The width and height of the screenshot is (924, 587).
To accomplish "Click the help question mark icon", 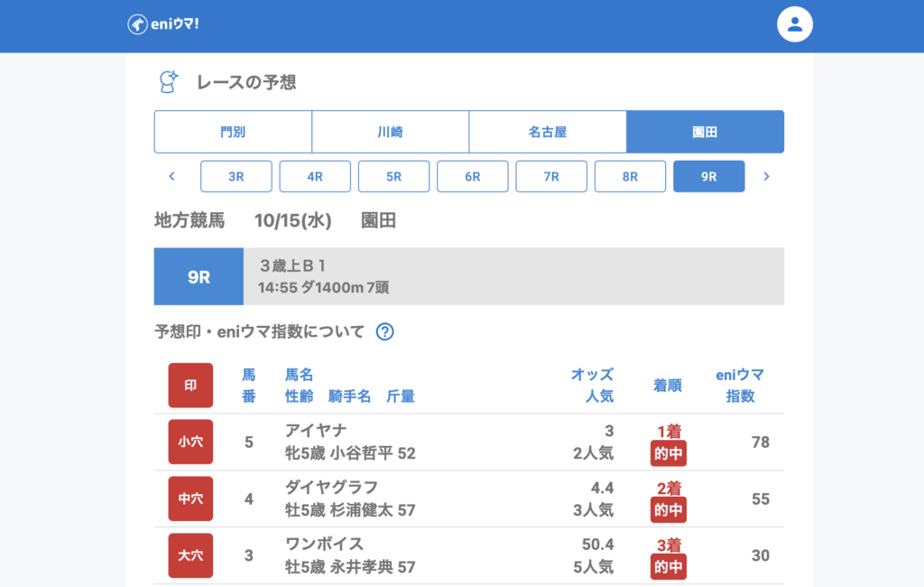I will (384, 331).
